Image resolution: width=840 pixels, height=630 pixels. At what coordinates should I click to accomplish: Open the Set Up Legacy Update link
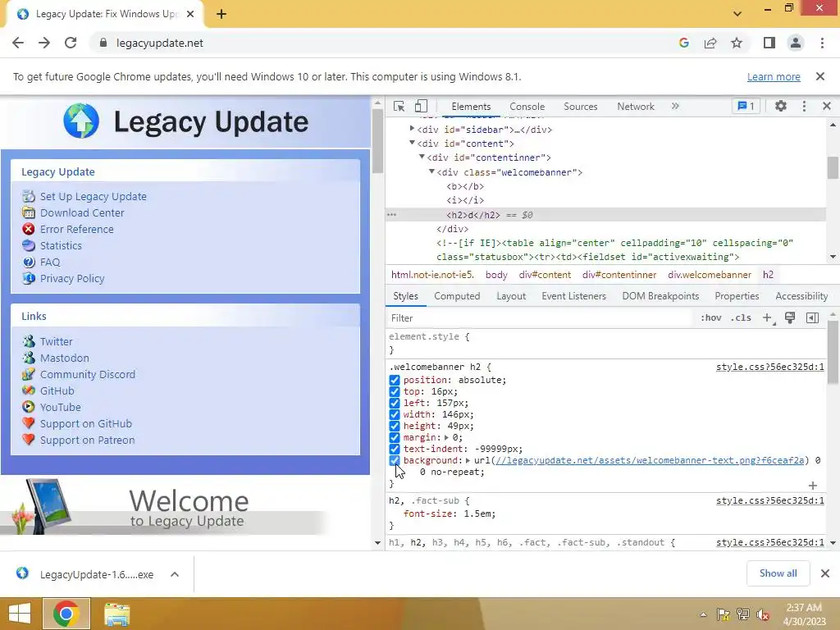(94, 197)
